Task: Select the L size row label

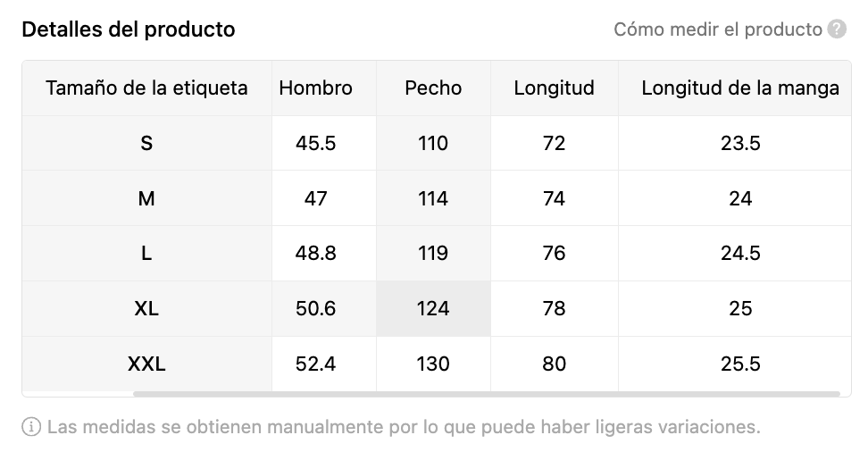Action: point(146,253)
